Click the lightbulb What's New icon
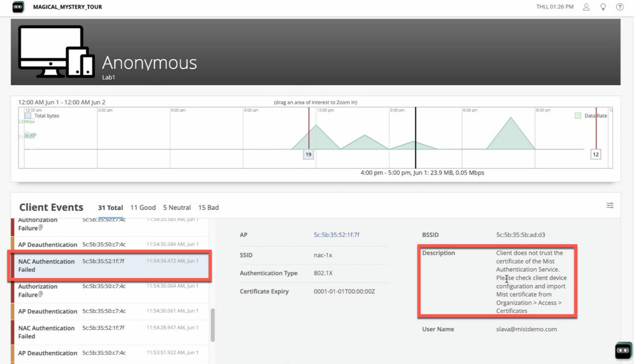Image resolution: width=634 pixels, height=364 pixels. click(x=603, y=6)
